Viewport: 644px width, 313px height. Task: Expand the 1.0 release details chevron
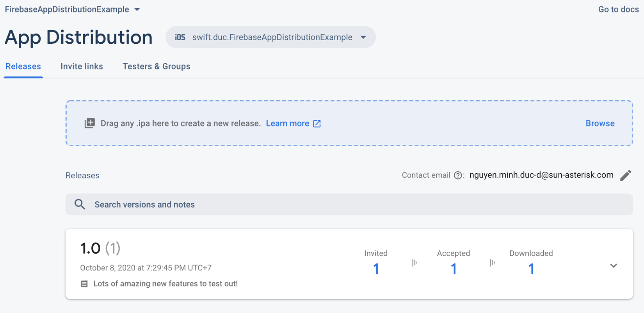[x=613, y=266]
